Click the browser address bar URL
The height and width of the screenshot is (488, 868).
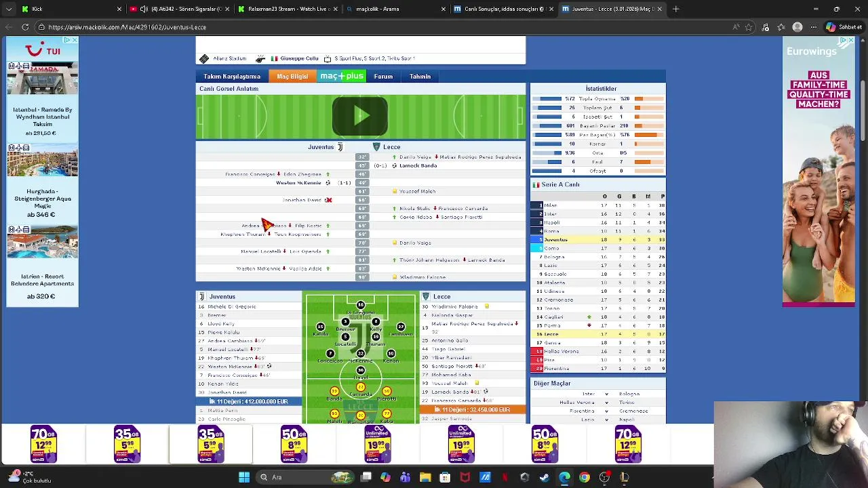(127, 27)
